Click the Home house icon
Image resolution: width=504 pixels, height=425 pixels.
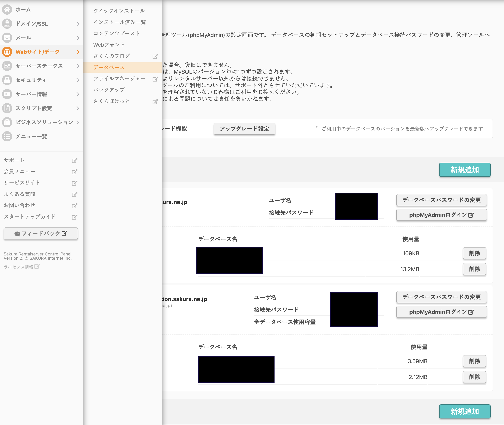point(7,10)
